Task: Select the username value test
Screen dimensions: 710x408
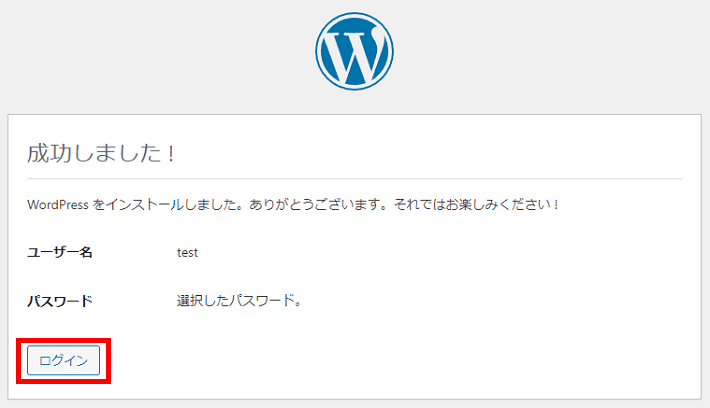Action: coord(187,253)
